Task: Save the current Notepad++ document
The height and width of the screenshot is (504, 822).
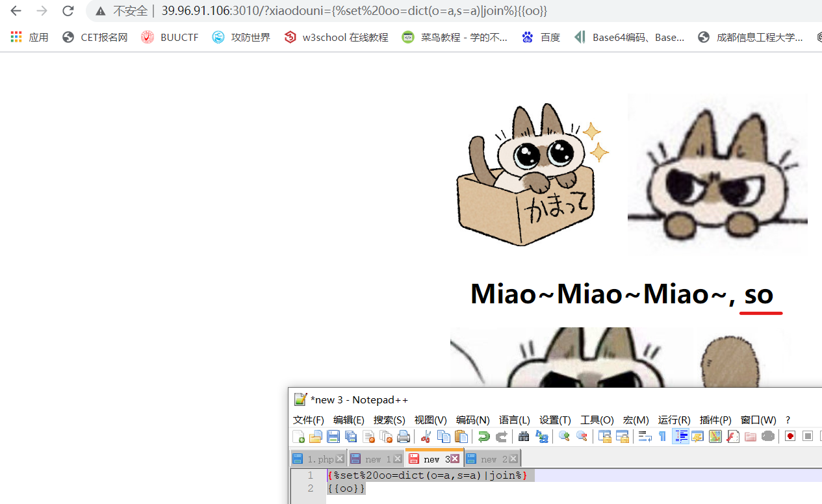Action: tap(333, 436)
